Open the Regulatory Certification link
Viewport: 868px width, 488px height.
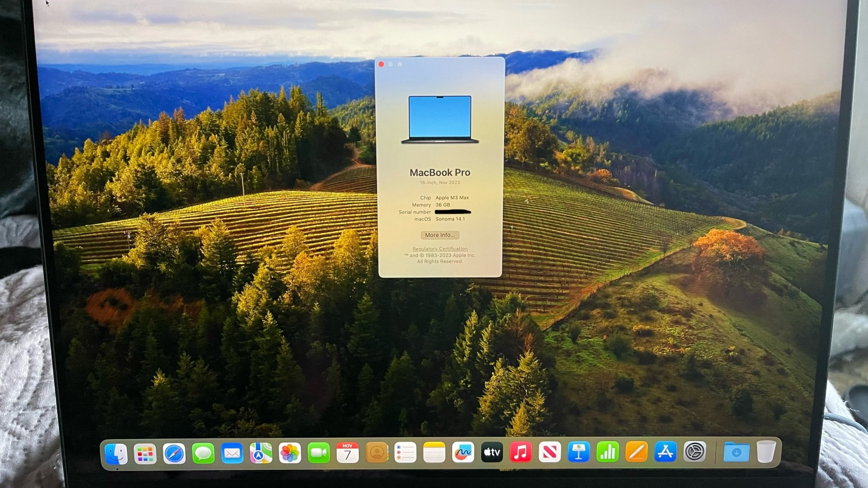440,249
